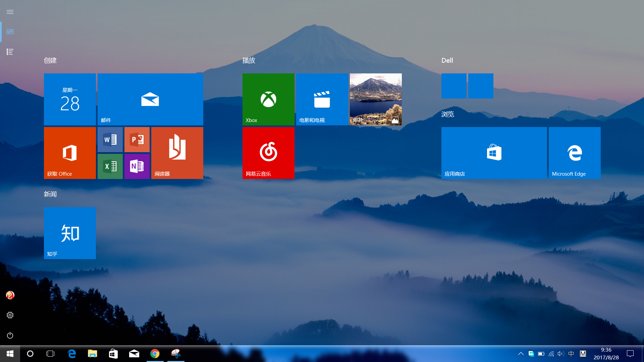Open the Xbox tile
This screenshot has height=362, width=644.
[268, 99]
